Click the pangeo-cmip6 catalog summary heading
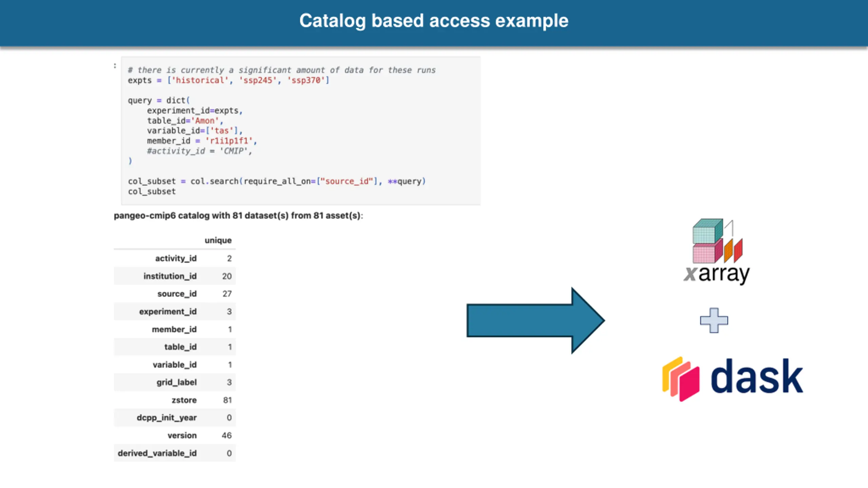This screenshot has width=868, height=488. coord(238,216)
